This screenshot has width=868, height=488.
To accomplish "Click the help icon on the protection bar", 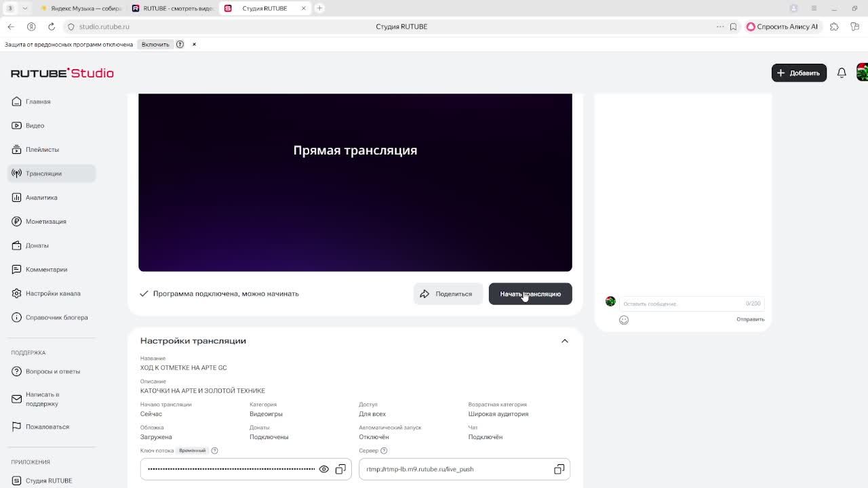I will click(x=180, y=44).
